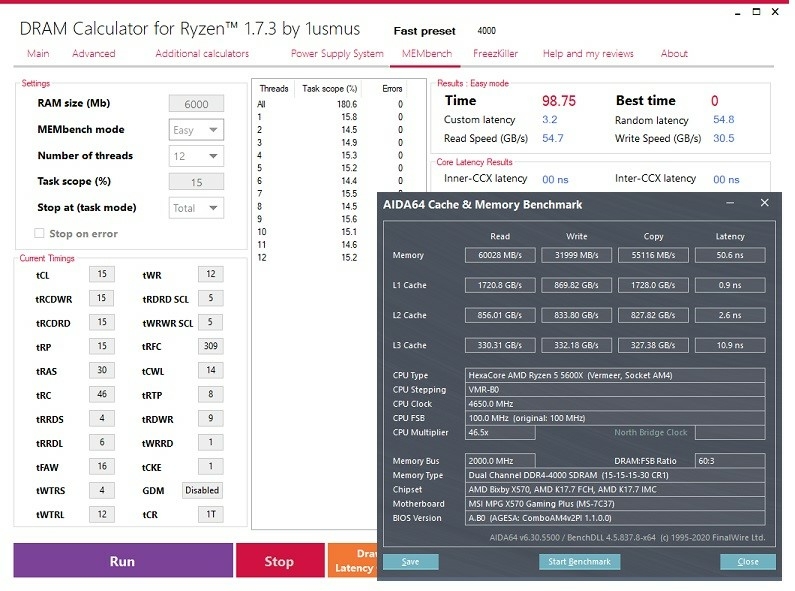Click the tCWL value 14
Screen dimensions: 795x591
pos(210,370)
